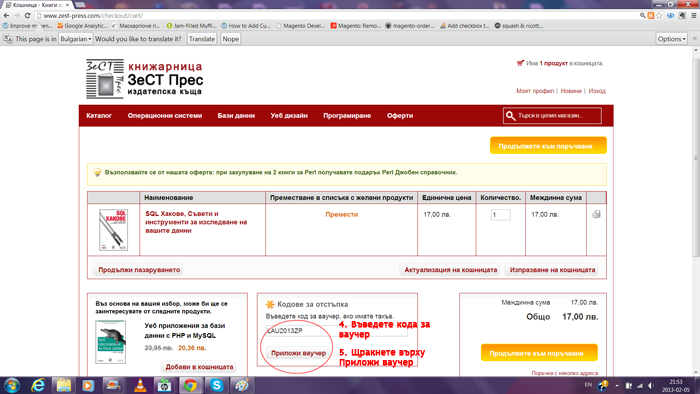Open the Bulgarian language dropdown
Viewport: 700px width, 394px height.
[75, 39]
